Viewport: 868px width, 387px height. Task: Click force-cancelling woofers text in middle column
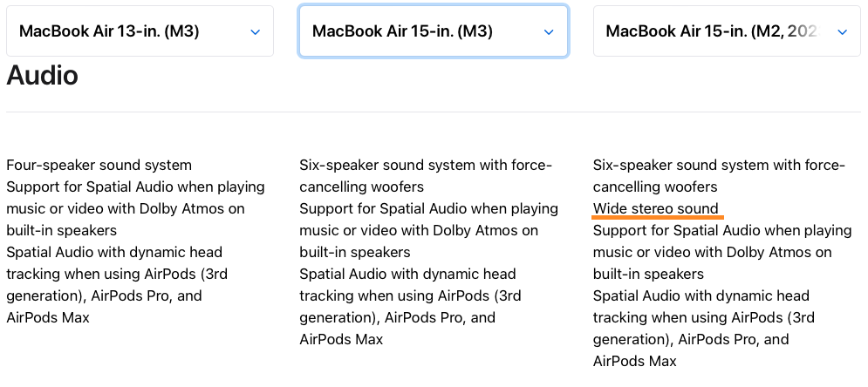click(x=361, y=187)
